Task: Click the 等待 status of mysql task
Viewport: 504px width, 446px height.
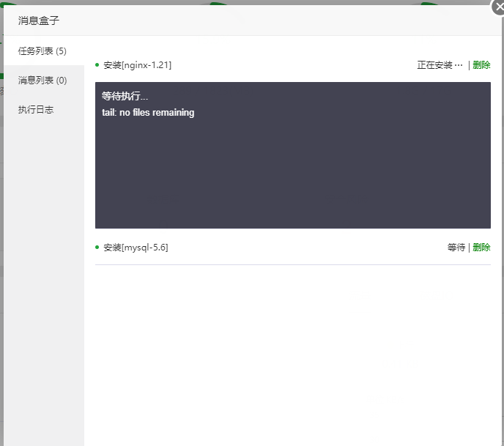Action: [x=456, y=248]
